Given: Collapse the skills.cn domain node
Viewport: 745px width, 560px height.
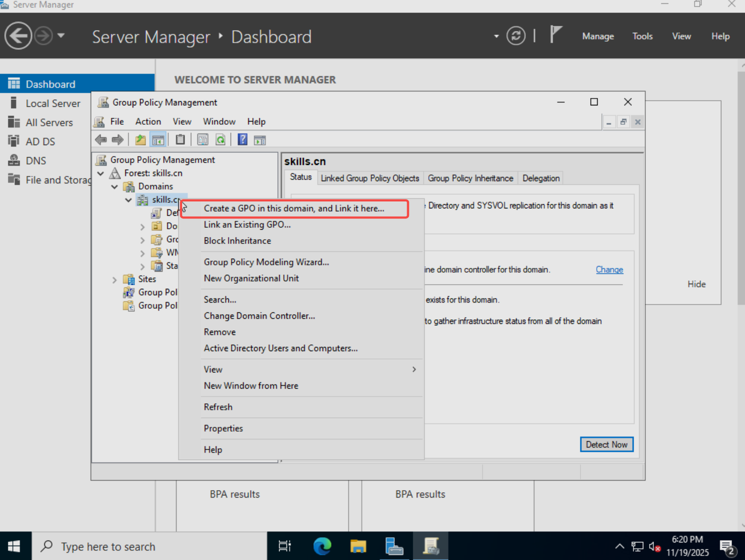Looking at the screenshot, I should [128, 200].
